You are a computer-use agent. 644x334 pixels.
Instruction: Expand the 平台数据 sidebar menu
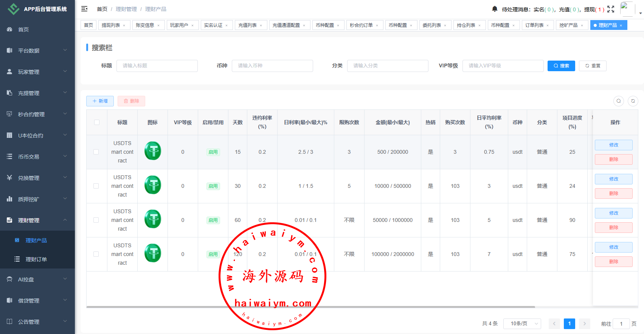coord(37,50)
